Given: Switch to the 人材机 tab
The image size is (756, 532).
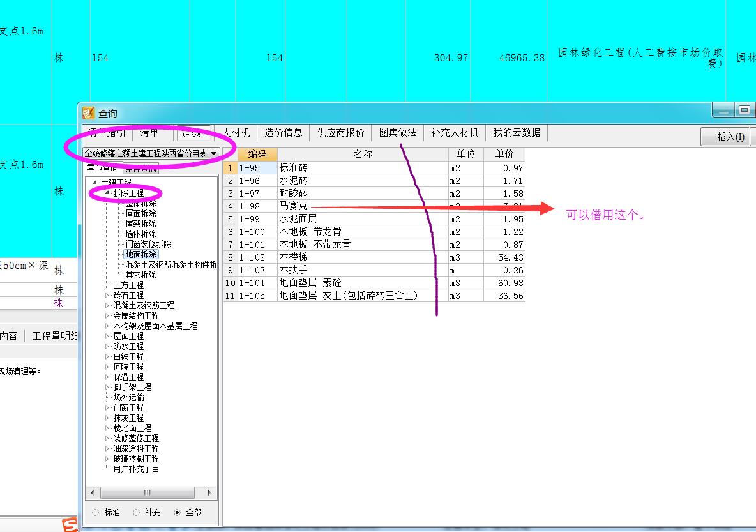Looking at the screenshot, I should 236,132.
